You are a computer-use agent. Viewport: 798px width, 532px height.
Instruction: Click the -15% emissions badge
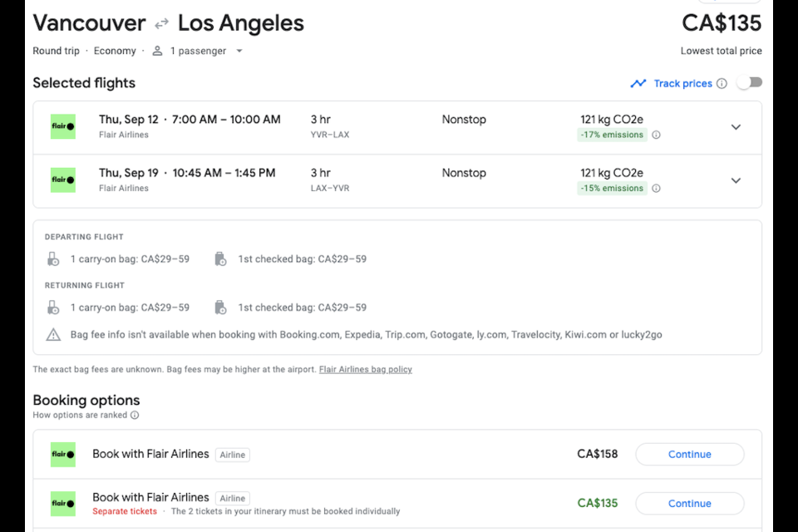tap(613, 189)
